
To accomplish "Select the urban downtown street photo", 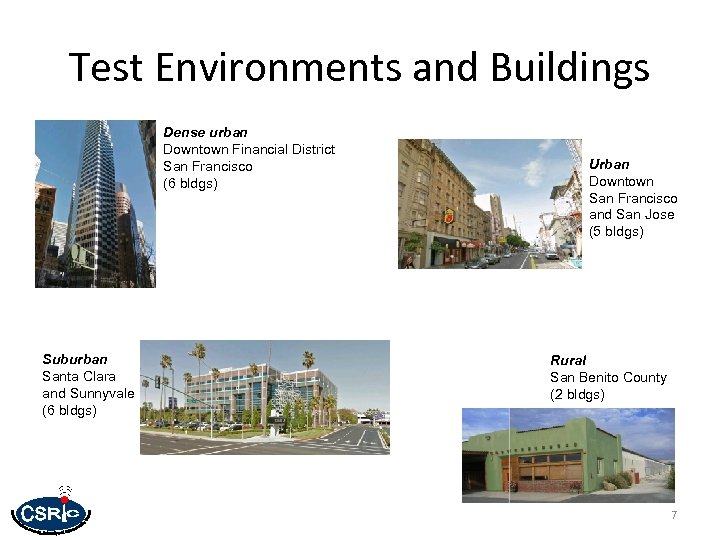I will (x=490, y=204).
